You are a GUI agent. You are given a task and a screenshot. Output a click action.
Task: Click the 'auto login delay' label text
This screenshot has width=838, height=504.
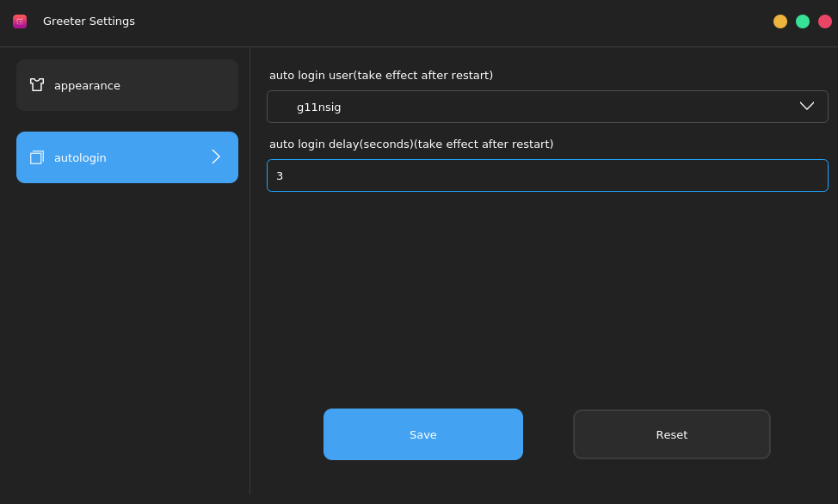point(411,144)
